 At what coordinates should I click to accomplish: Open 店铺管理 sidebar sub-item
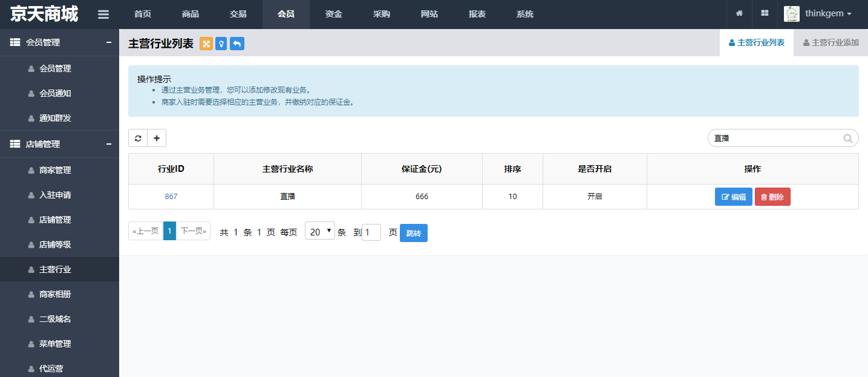coord(59,220)
